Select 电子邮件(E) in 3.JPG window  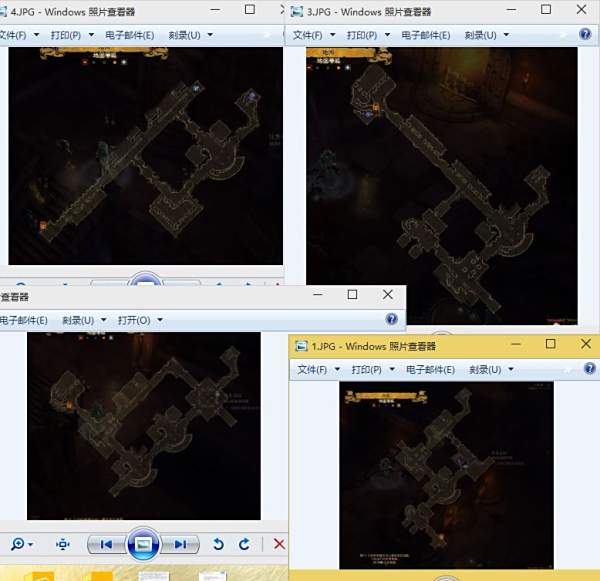tap(426, 35)
